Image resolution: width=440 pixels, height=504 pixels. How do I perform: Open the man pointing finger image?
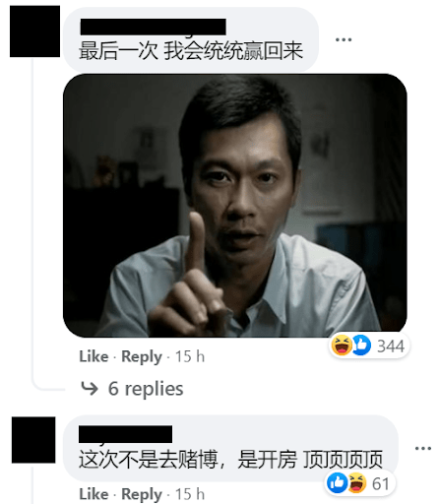[x=235, y=206]
